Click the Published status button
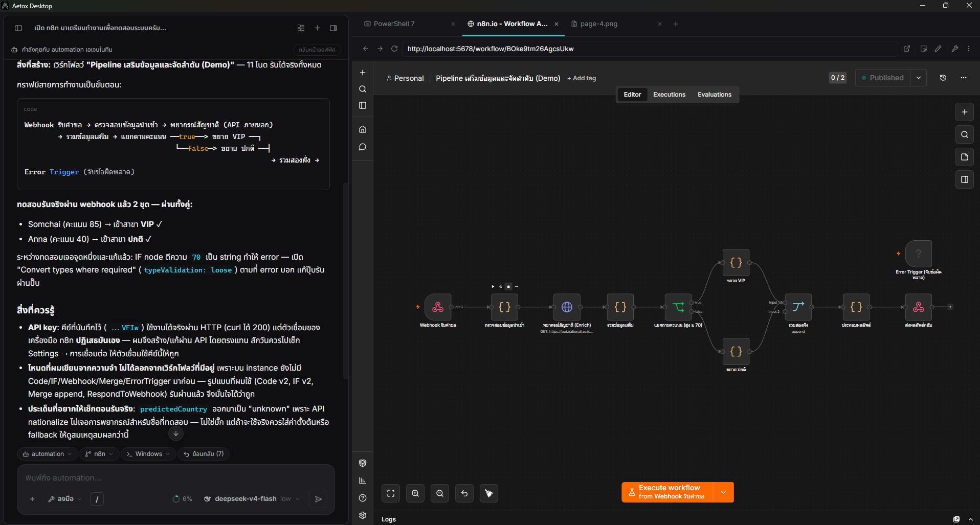The height and width of the screenshot is (525, 980). (x=883, y=78)
